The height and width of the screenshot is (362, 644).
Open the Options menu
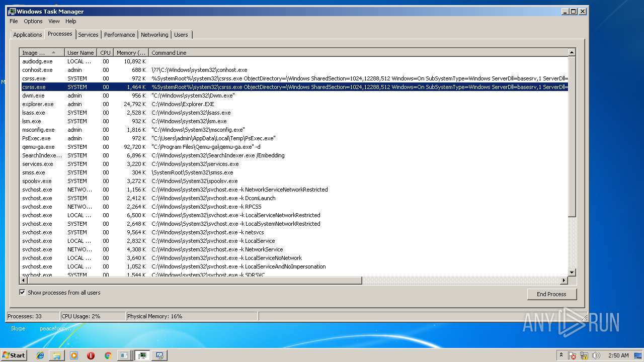pyautogui.click(x=33, y=21)
